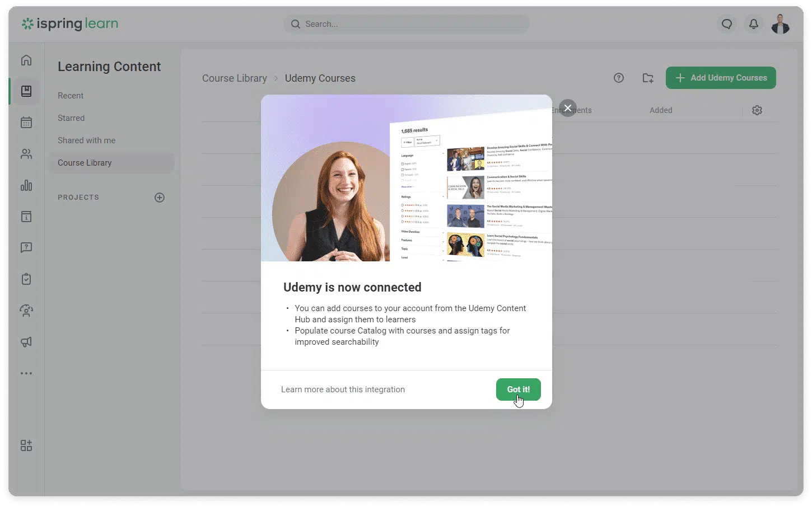Click the Udemy promo image in dialog
This screenshot has width=812, height=507.
[x=407, y=178]
